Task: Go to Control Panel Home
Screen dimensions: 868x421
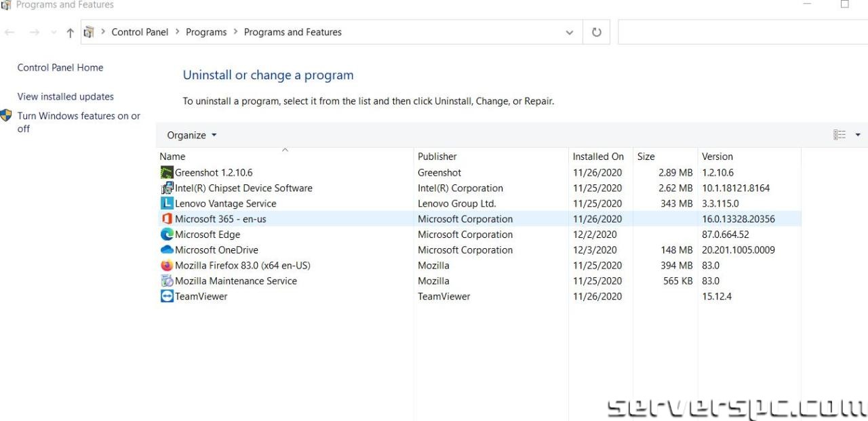Action: click(60, 67)
